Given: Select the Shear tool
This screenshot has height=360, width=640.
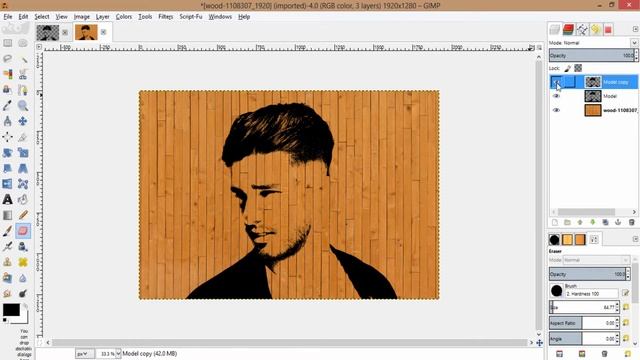Looking at the screenshot, I should tap(7, 168).
